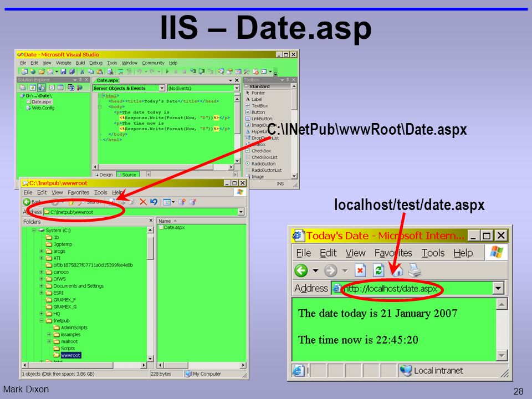Select RadioButtonList control in Toolbox

point(264,170)
